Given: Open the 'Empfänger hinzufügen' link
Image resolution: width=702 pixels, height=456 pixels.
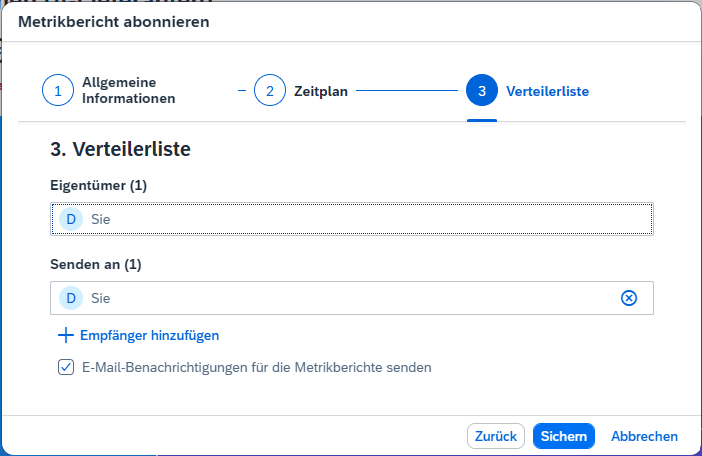Looking at the screenshot, I should [149, 335].
